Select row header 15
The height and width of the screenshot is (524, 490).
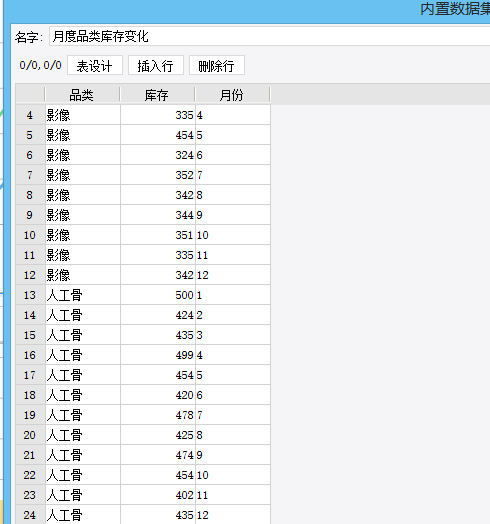point(30,335)
